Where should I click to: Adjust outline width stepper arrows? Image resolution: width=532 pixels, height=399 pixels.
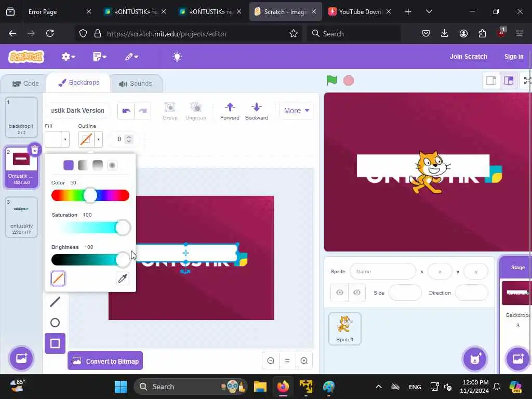tap(129, 139)
